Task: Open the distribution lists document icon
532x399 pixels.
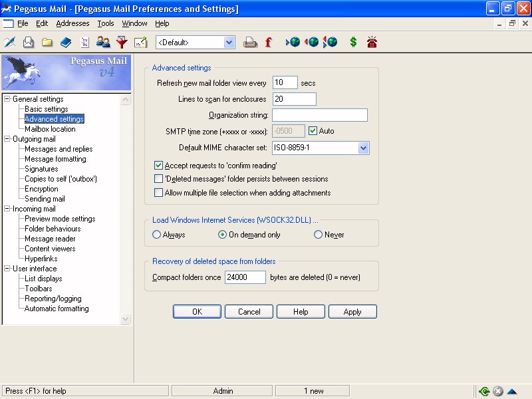Action: 84,43
